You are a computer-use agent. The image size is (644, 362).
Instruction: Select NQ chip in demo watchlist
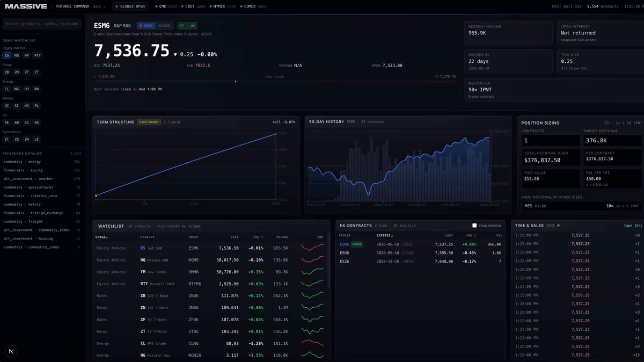17,55
